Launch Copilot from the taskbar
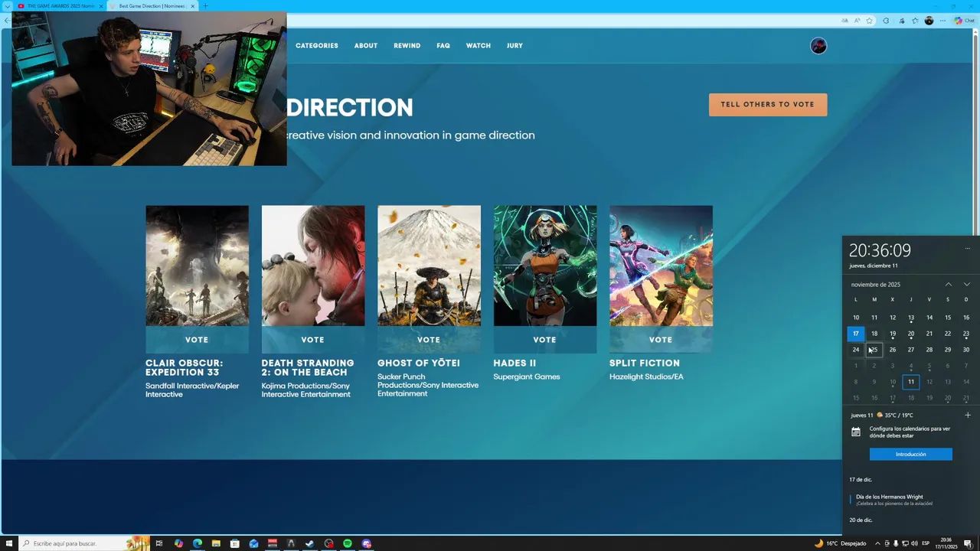 [x=178, y=543]
